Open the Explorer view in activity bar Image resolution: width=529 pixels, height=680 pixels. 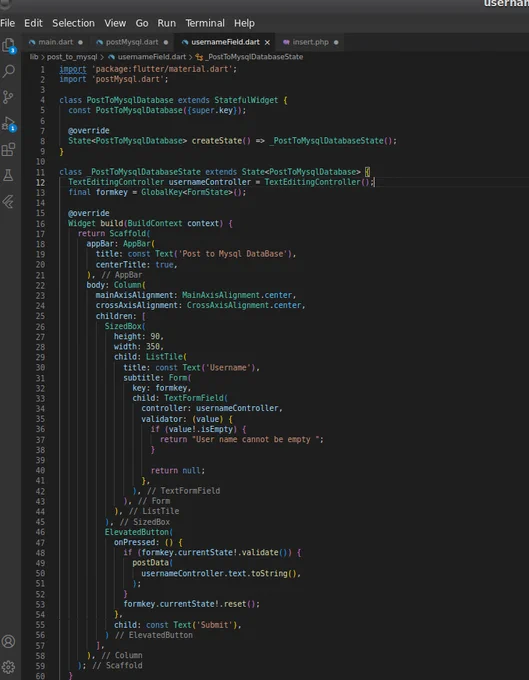pos(9,45)
